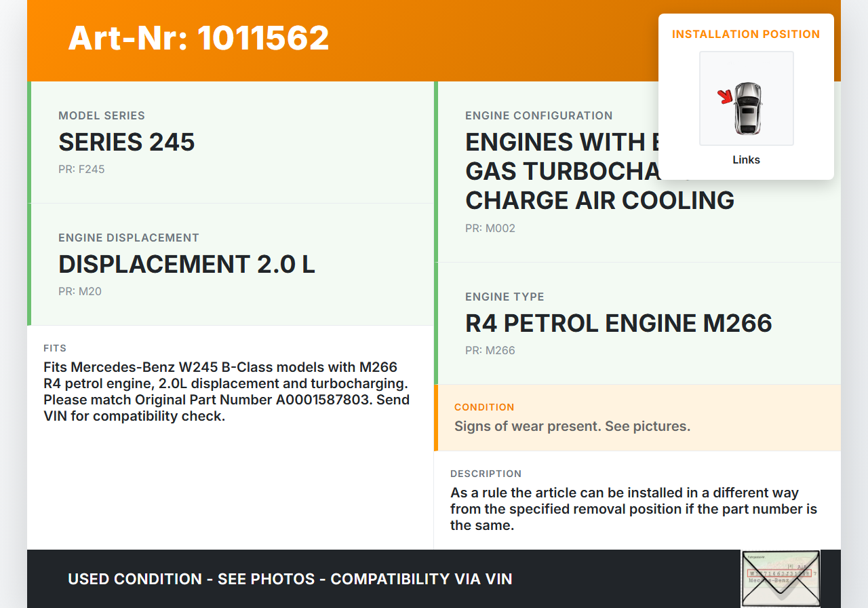
Task: Click the Fits compatibility paragraph
Action: click(x=226, y=392)
